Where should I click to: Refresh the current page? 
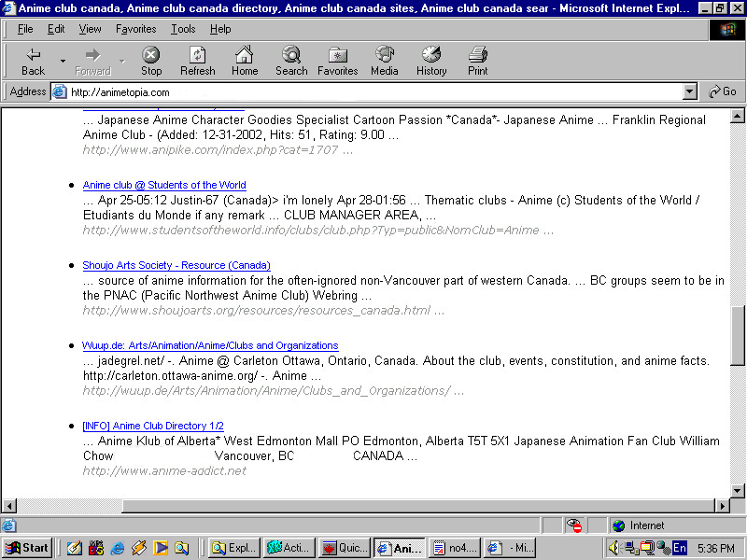point(198,61)
